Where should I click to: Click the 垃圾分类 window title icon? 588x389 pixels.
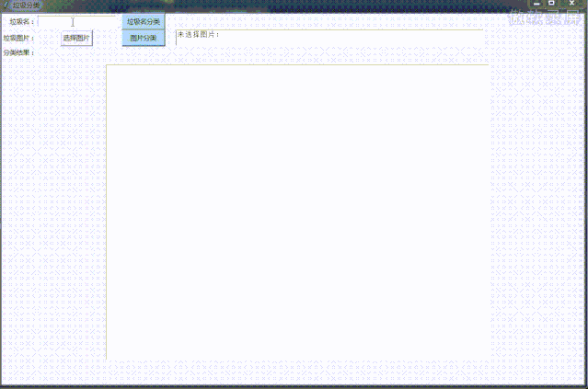(6, 6)
